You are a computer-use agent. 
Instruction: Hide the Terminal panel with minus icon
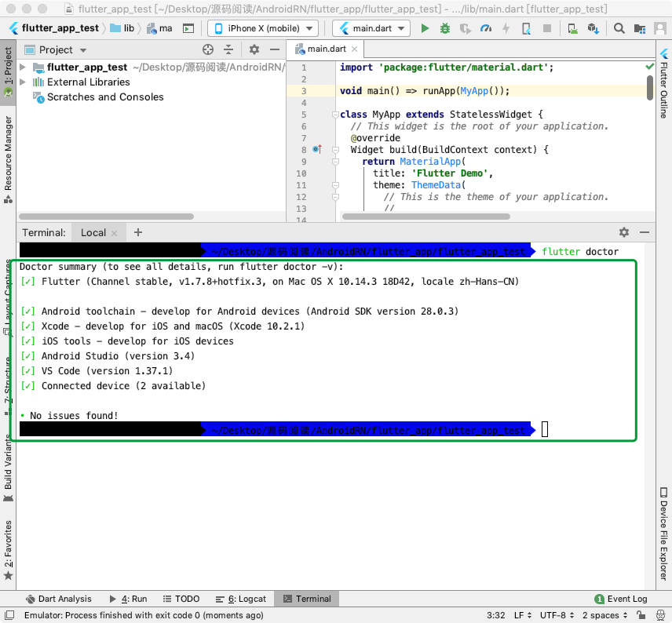645,232
